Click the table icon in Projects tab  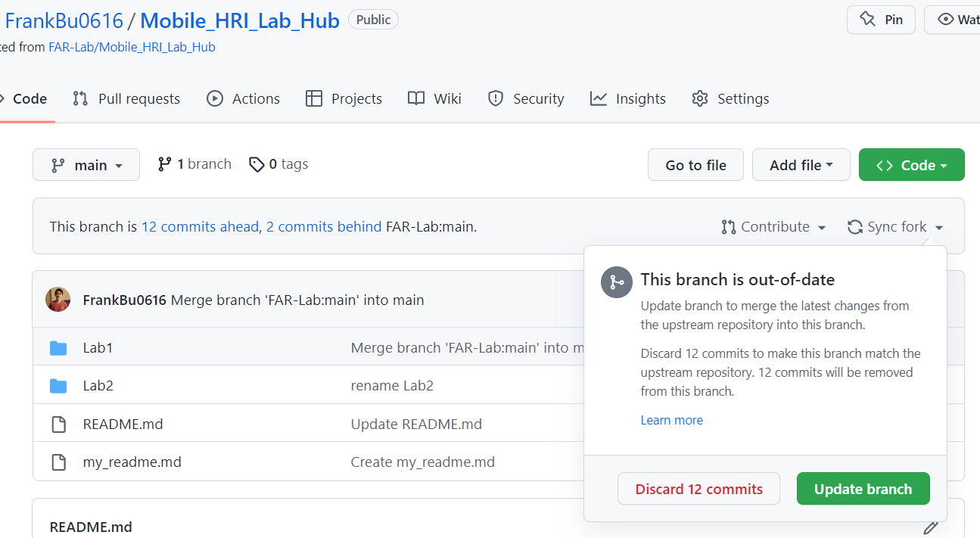tap(313, 98)
